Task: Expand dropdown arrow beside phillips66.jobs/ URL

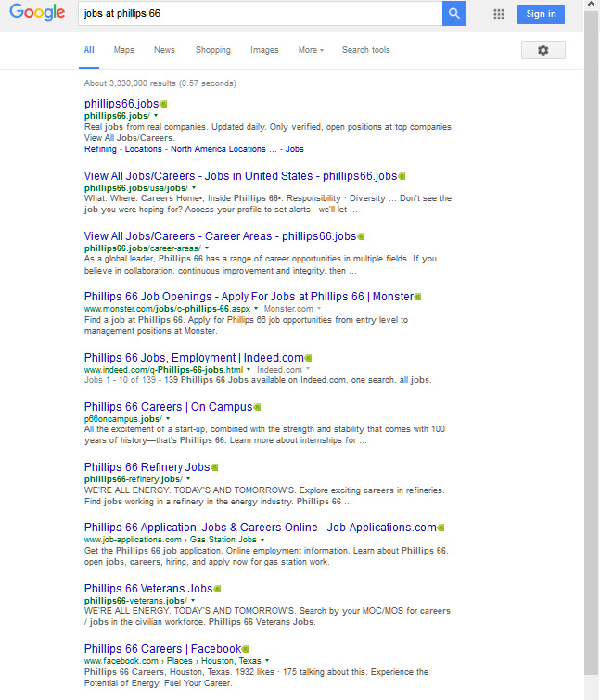Action: pos(156,116)
